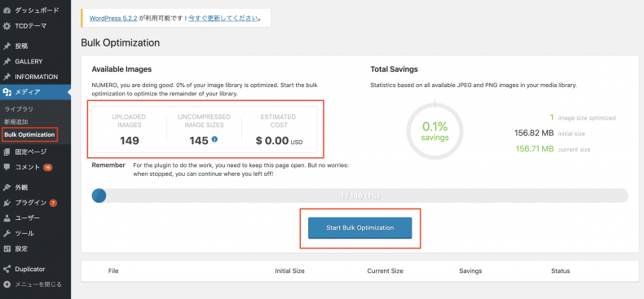Open the 新規追加 submenu
The image size is (644, 299).
click(16, 122)
